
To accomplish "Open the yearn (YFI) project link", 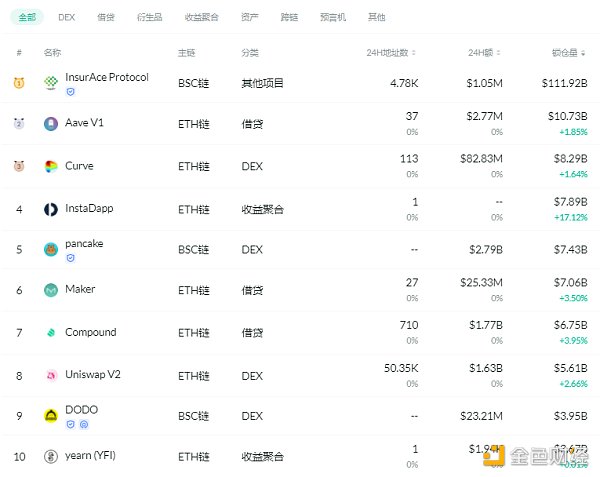I will (92, 456).
